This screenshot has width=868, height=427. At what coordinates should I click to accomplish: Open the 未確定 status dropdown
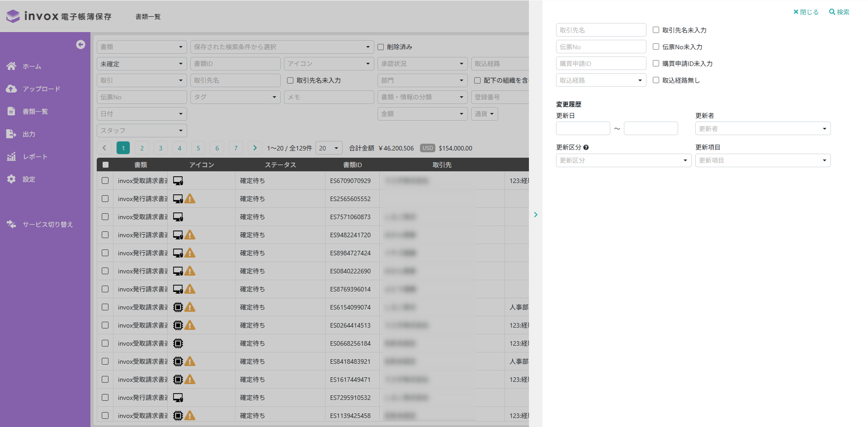[142, 64]
